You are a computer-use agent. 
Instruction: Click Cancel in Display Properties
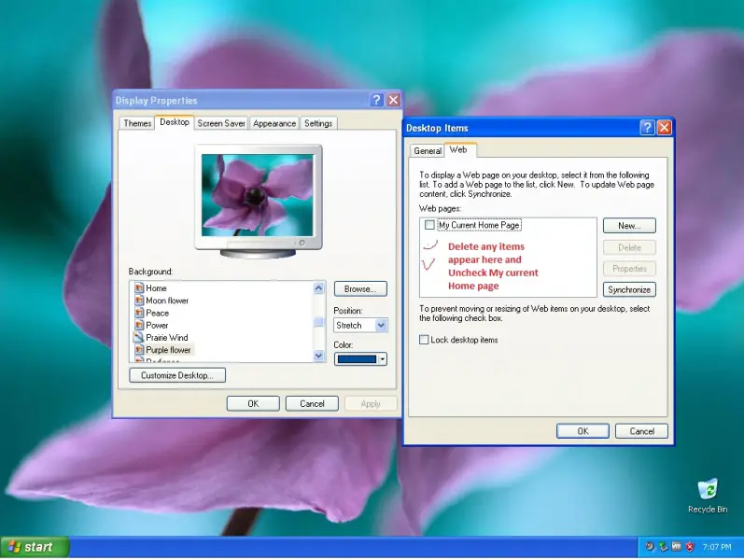pyautogui.click(x=312, y=404)
